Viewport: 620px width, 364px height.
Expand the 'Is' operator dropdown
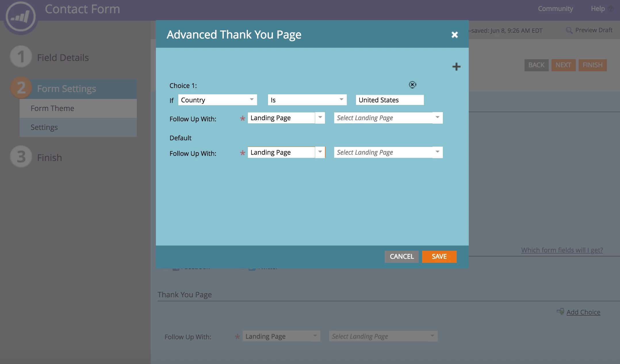point(341,100)
